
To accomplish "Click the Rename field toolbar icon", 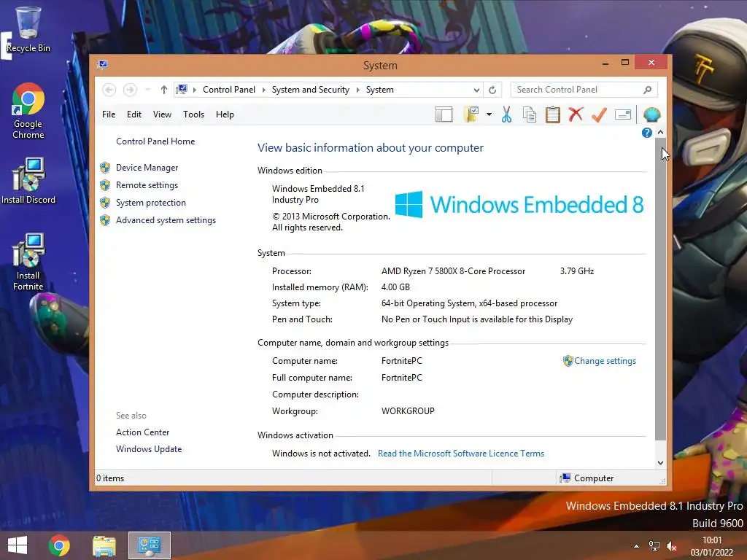I will tap(623, 114).
